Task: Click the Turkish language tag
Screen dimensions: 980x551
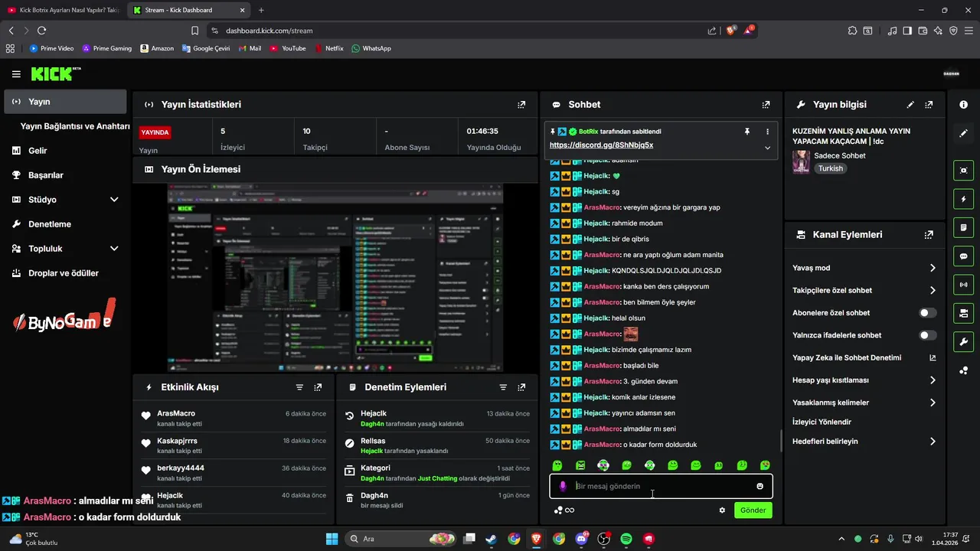Action: coord(830,168)
